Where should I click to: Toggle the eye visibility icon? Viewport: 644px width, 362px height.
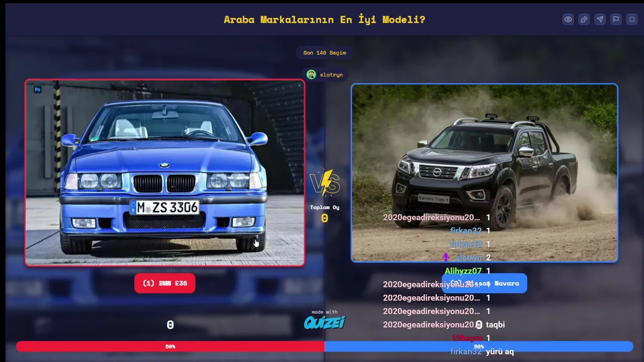click(x=568, y=20)
